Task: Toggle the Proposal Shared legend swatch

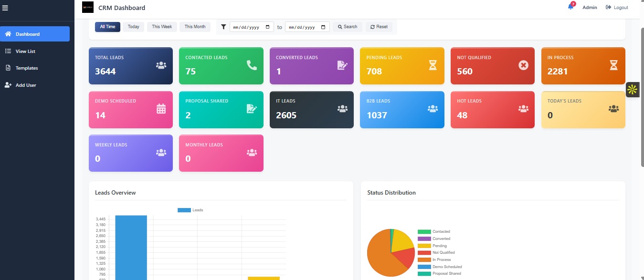Action: [424, 274]
